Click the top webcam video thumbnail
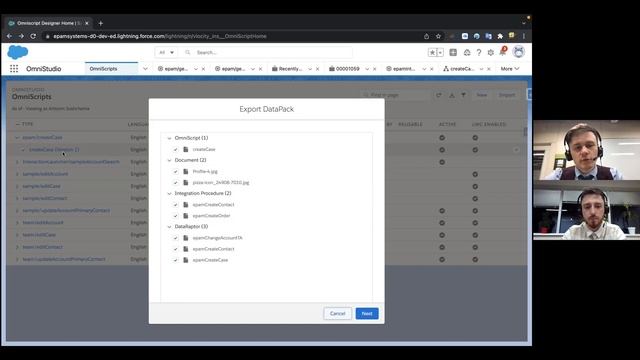 coord(586,150)
